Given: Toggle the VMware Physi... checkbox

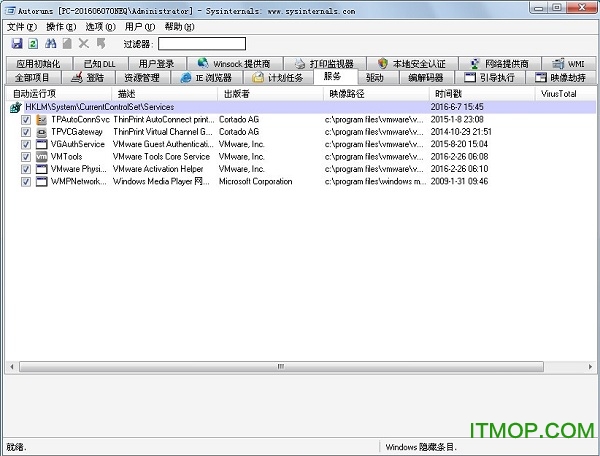Looking at the screenshot, I should coord(26,169).
